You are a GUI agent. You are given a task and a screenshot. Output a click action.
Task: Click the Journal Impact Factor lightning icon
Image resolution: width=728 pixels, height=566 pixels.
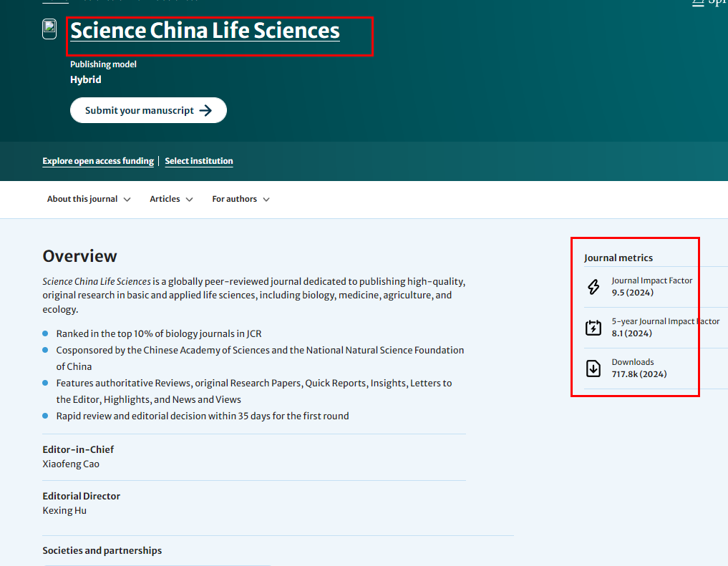[593, 286]
